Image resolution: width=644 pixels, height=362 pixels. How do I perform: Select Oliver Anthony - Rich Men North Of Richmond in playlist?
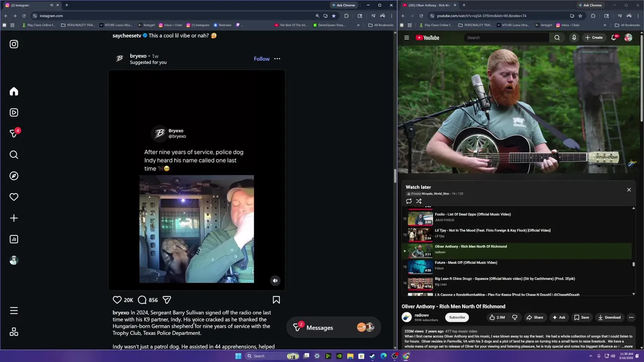tap(518, 250)
